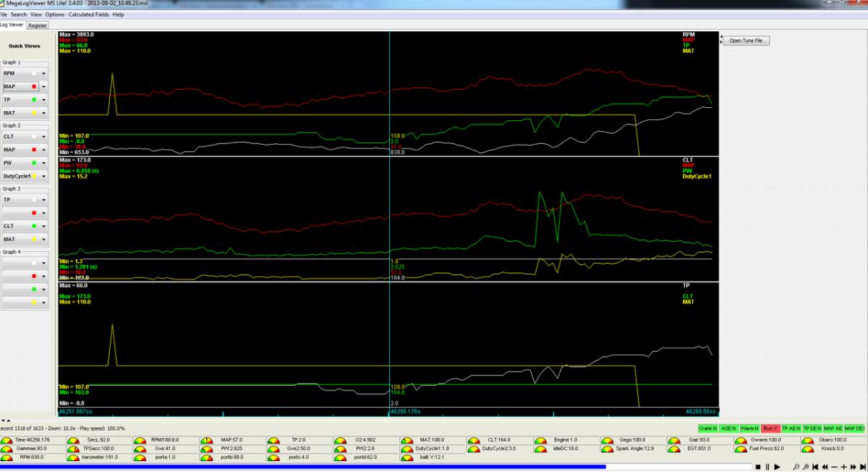Open Graph 1 TP field dropdown
Viewport: 868px width, 472px height.
(43, 99)
